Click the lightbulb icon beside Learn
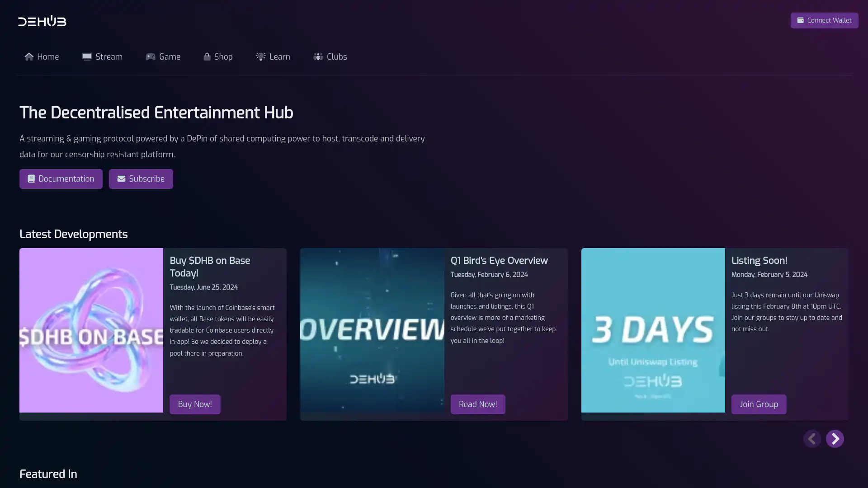868x488 pixels. coord(261,56)
